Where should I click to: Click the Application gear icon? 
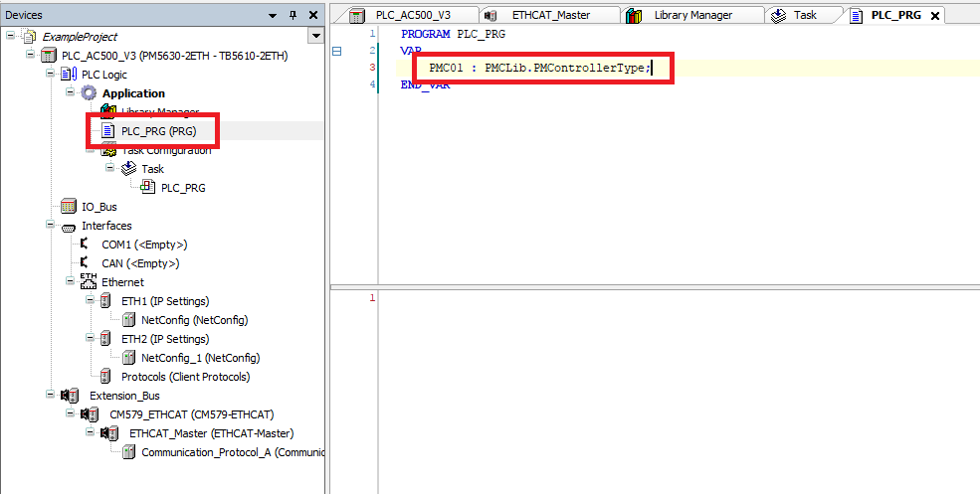tap(89, 93)
